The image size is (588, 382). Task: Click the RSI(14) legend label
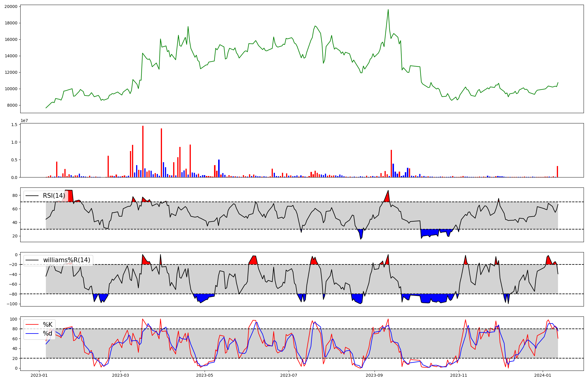click(x=54, y=196)
